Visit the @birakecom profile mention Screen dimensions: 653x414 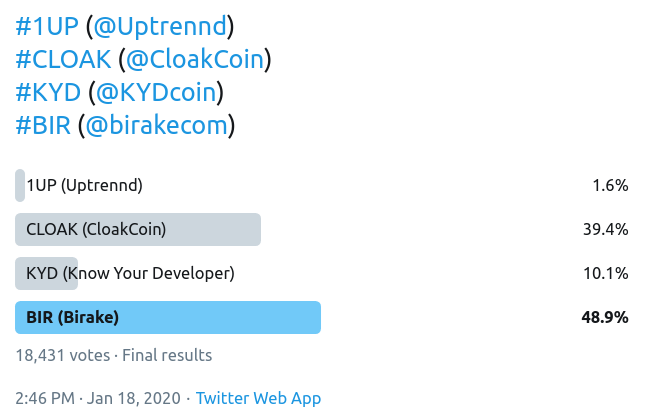coord(157,126)
